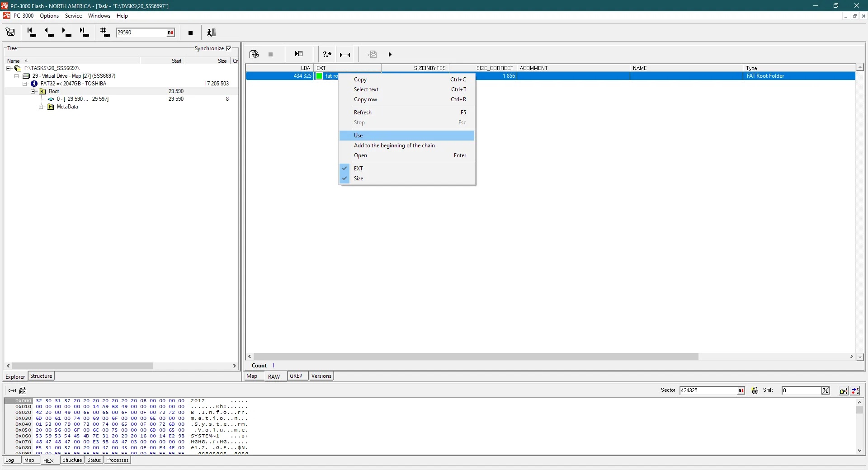Click the question mark wildcard search icon
Screen dimensions: 868x470
click(327, 54)
